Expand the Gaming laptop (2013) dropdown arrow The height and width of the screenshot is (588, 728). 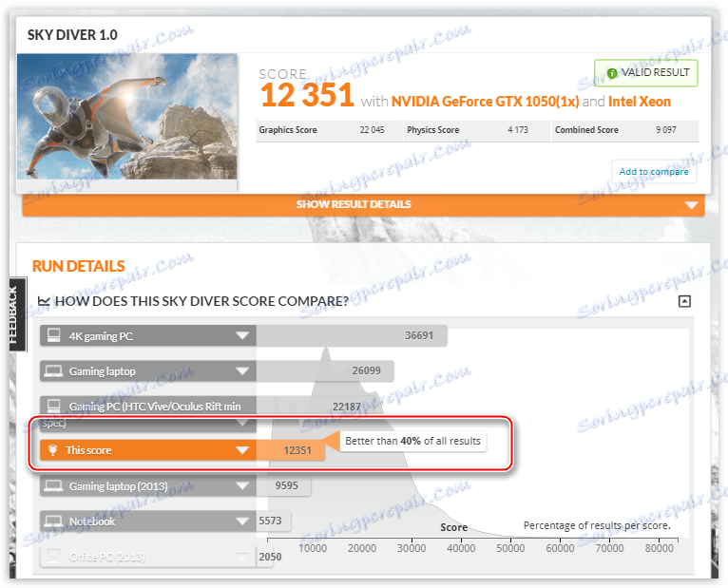pyautogui.click(x=242, y=486)
